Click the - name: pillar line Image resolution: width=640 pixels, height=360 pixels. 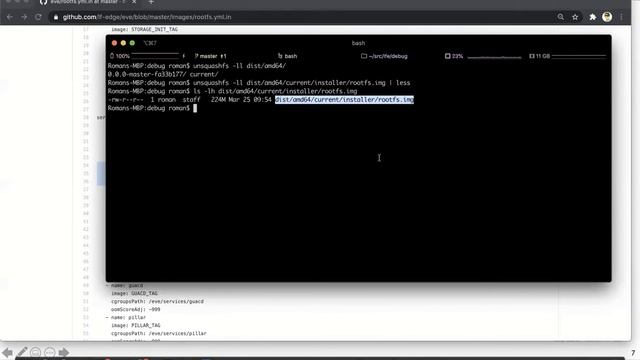tap(126, 317)
